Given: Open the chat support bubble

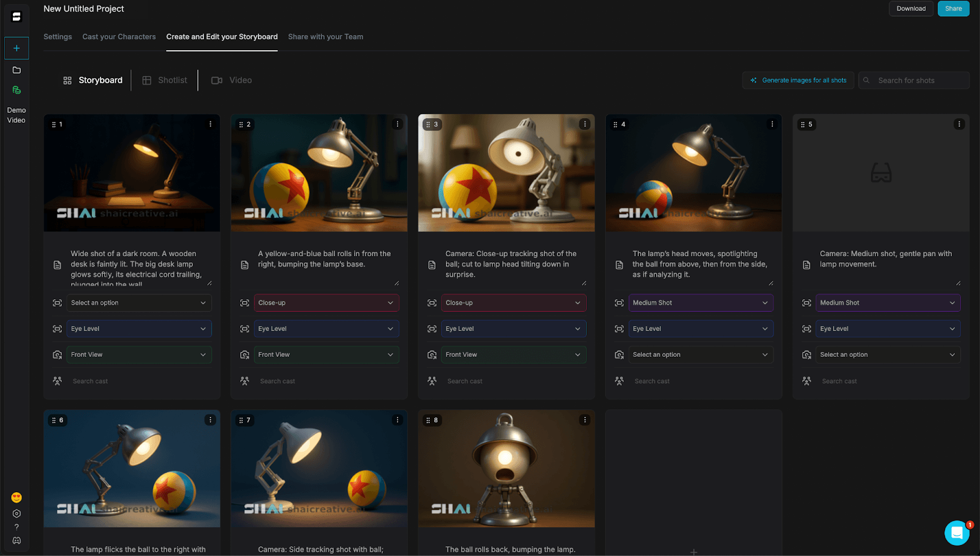Looking at the screenshot, I should pyautogui.click(x=956, y=533).
